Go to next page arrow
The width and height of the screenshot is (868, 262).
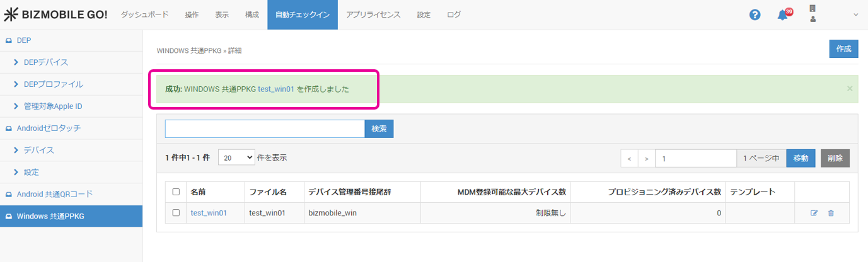(x=647, y=158)
